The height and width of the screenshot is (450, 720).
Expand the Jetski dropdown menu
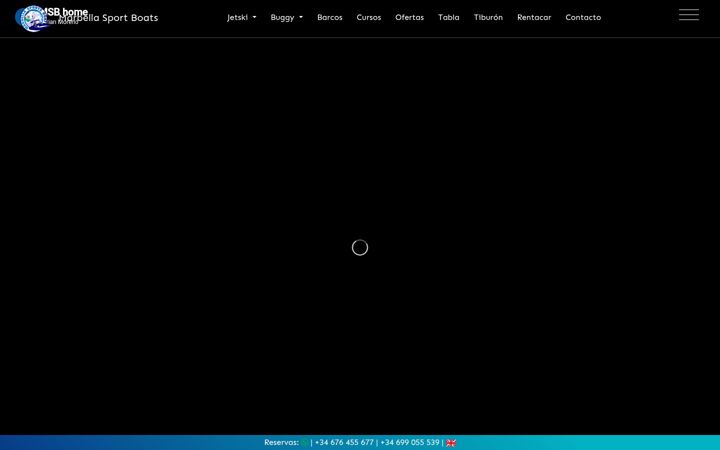pyautogui.click(x=242, y=17)
